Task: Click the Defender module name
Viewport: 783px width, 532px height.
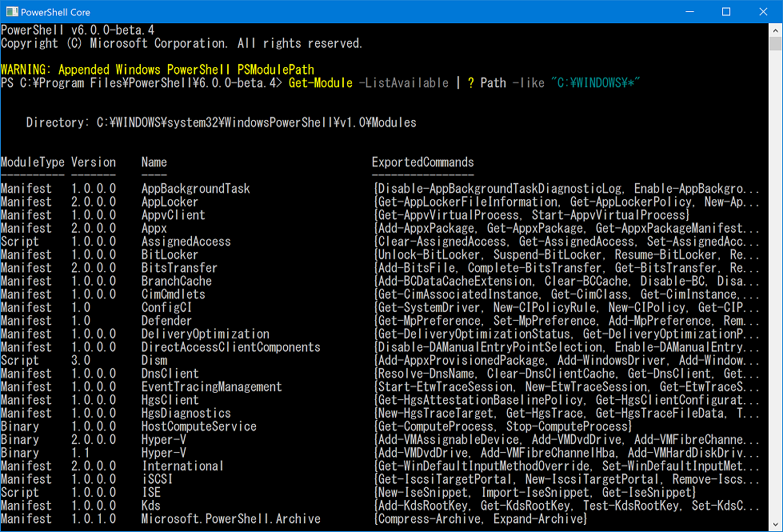Action: (166, 321)
